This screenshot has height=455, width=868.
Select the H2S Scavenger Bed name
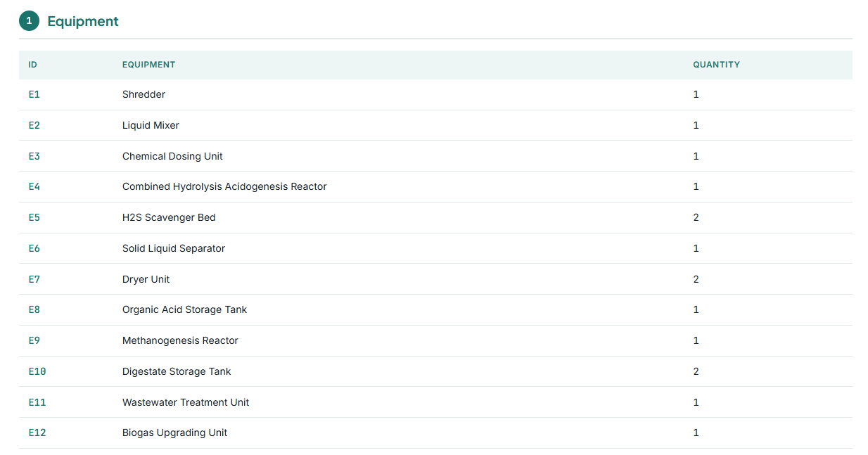pyautogui.click(x=169, y=217)
